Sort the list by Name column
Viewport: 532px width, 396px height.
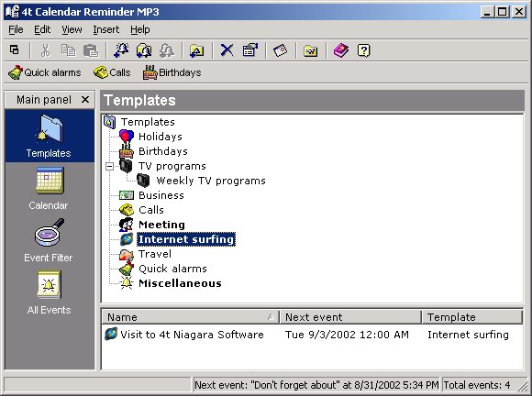pyautogui.click(x=191, y=317)
